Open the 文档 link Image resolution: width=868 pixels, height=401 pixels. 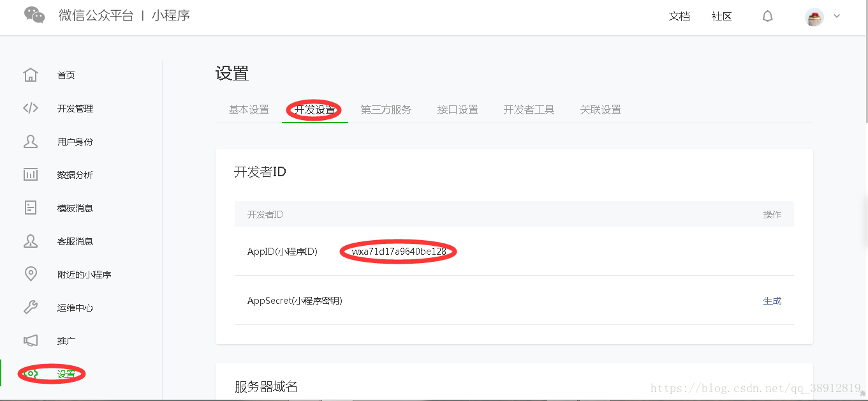679,17
